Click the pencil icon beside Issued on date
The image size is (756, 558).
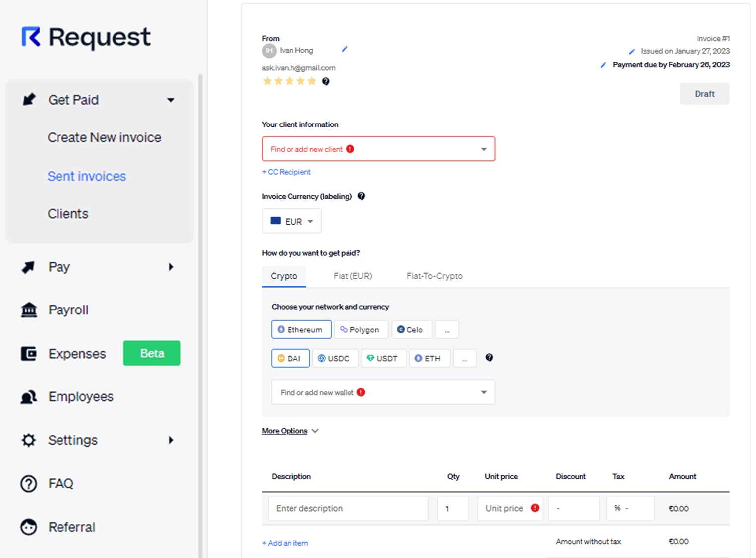point(632,51)
